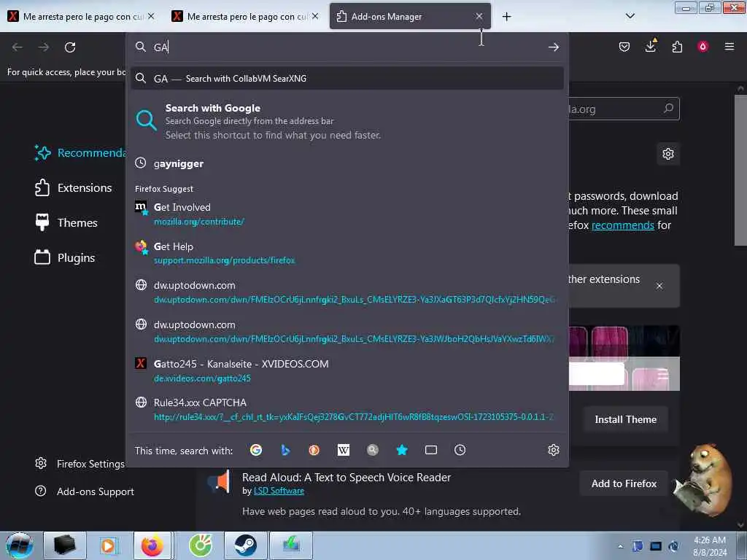Search this time with DuckDuckGo
This screenshot has height=560, width=747.
point(314,450)
